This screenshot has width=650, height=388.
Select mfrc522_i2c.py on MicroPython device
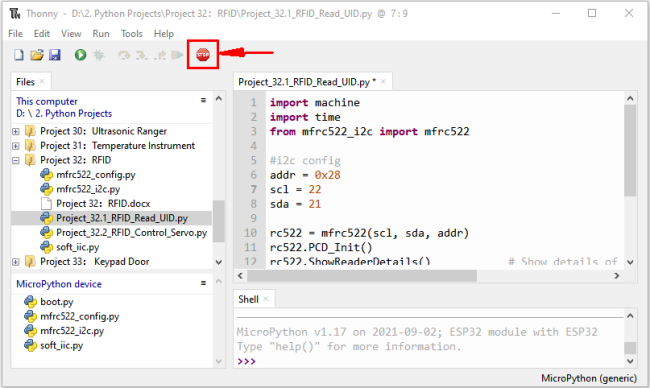coord(72,331)
